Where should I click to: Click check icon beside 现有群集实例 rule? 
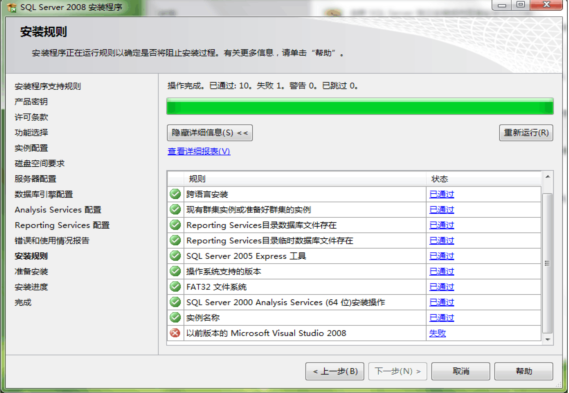pyautogui.click(x=175, y=209)
